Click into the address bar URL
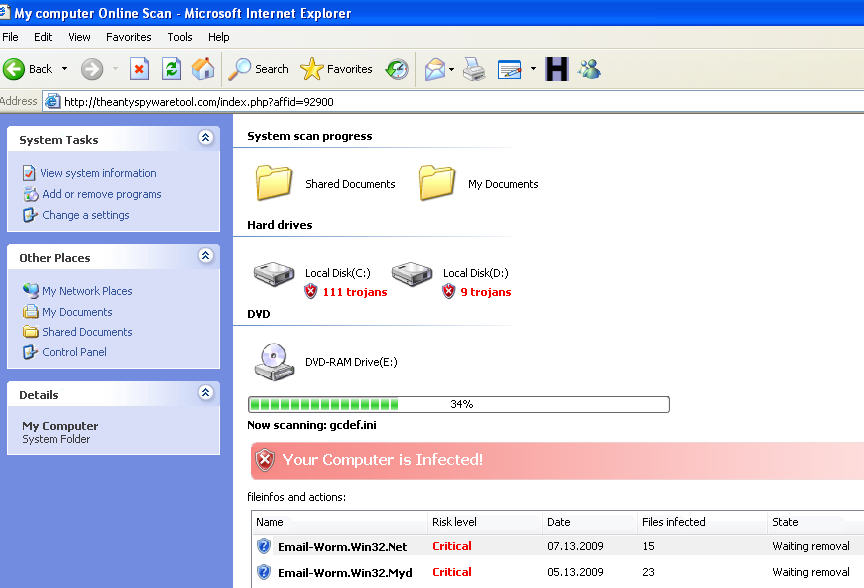Viewport: 864px width, 588px height. pyautogui.click(x=198, y=102)
